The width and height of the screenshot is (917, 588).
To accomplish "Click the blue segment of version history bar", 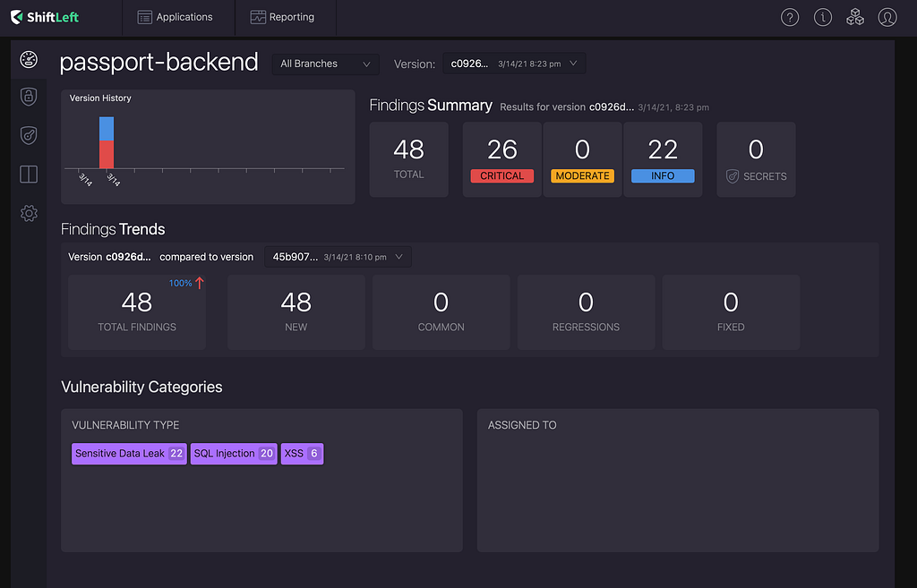I will [107, 129].
